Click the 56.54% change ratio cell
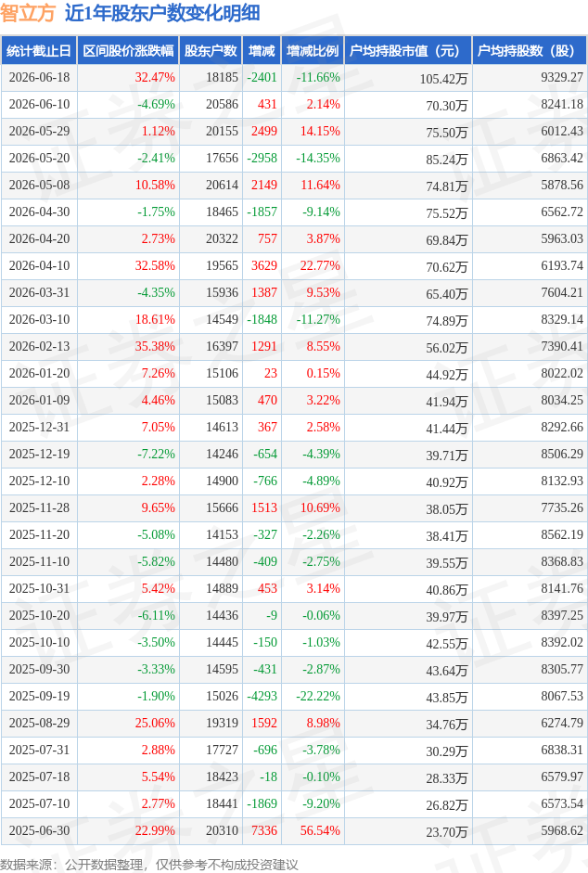Viewport: 588px width, 873px height. click(x=320, y=830)
